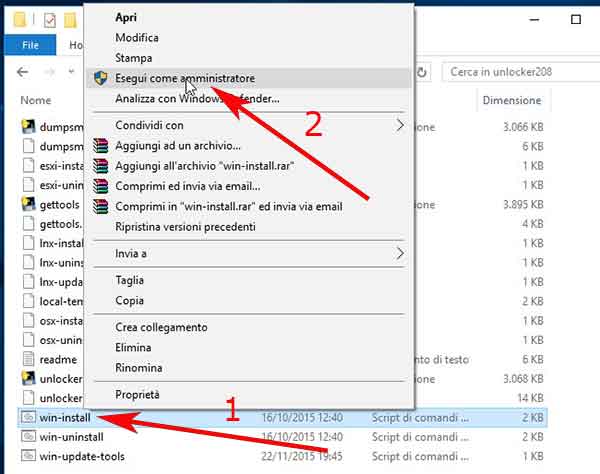Select the lnx-update file icon

[29, 282]
